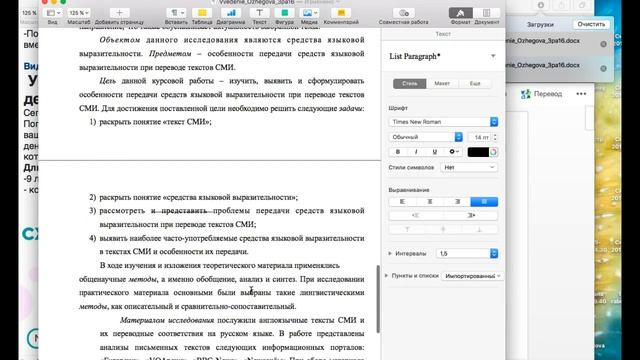
Task: Toggle the Формат inspector panel
Action: [460, 13]
